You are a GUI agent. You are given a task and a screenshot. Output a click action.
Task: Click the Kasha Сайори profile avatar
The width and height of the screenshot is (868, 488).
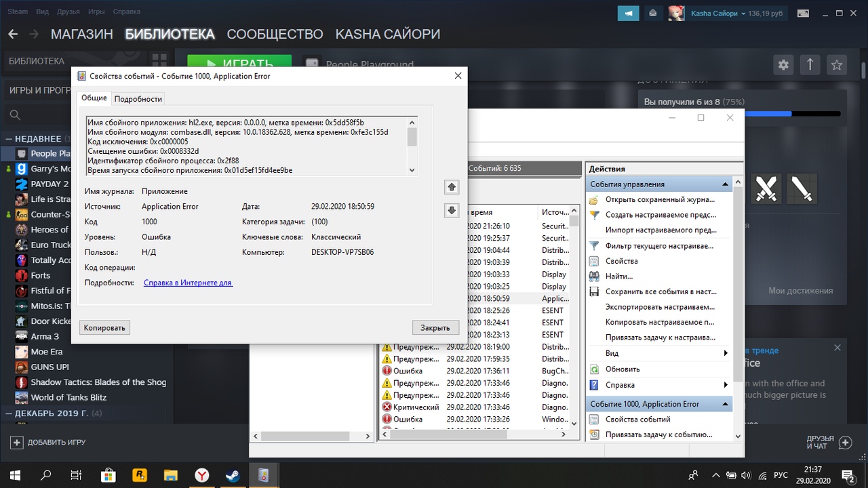click(x=676, y=13)
